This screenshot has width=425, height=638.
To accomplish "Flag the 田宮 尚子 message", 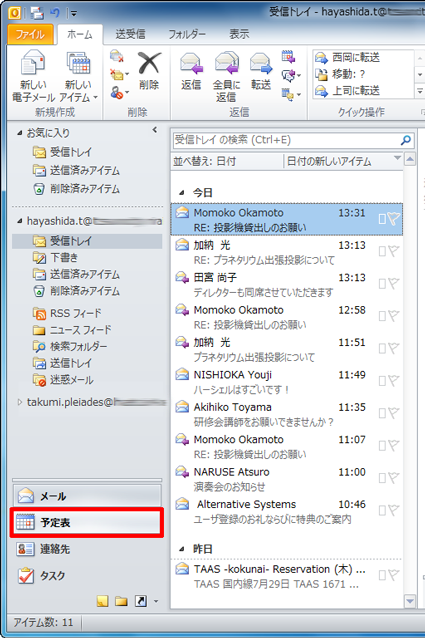I will (x=393, y=284).
